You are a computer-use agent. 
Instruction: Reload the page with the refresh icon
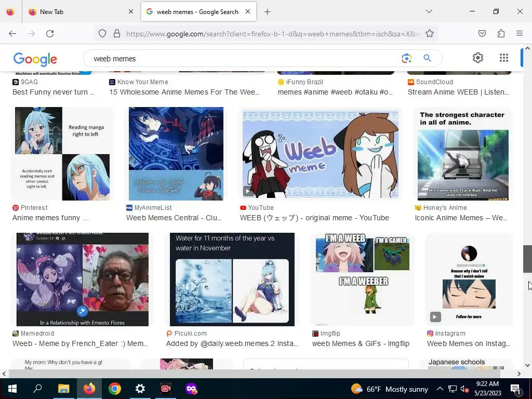coord(50,33)
